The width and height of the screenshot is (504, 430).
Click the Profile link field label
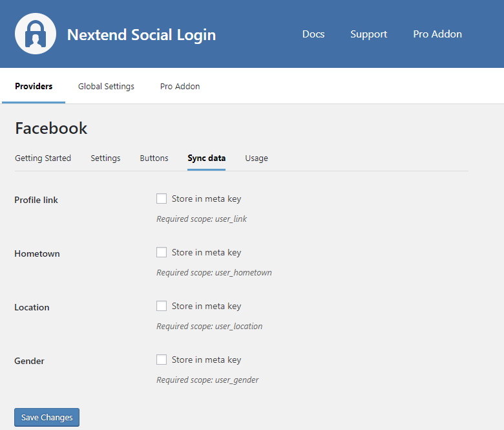coord(36,200)
